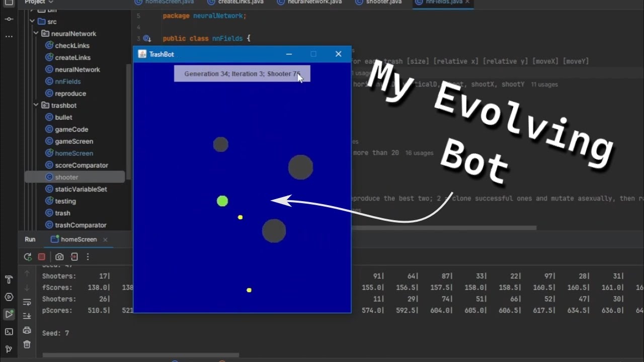Open the more tool windows ellipsis
Image resolution: width=644 pixels, height=362 pixels.
tap(9, 36)
